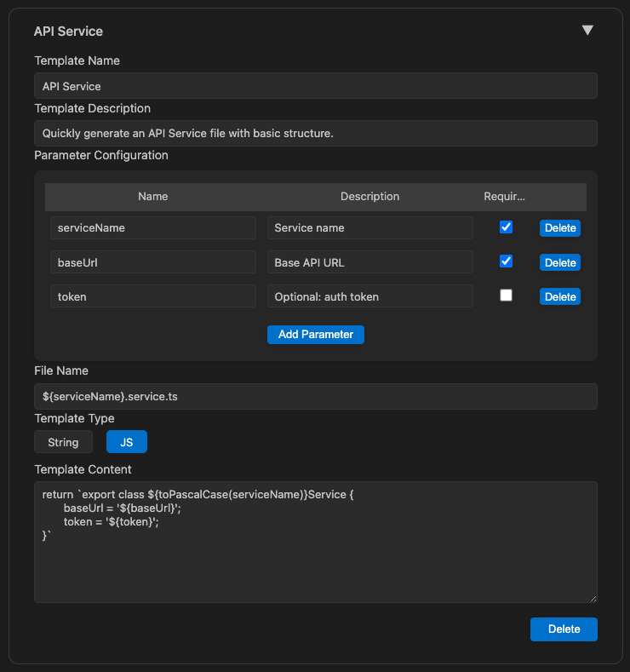Click the Name column header
Image resolution: width=630 pixels, height=672 pixels.
[153, 196]
